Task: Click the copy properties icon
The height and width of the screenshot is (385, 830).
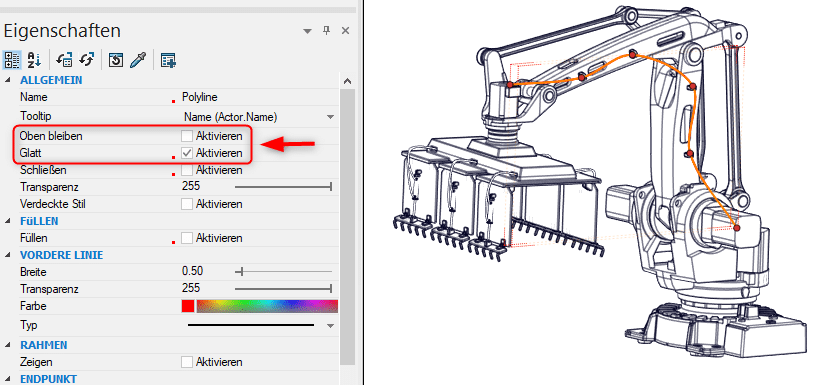Action: 64,60
